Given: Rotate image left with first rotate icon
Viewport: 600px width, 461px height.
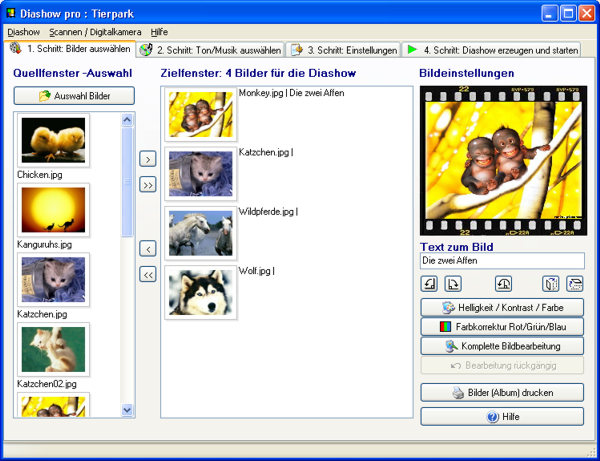Looking at the screenshot, I should tap(430, 283).
